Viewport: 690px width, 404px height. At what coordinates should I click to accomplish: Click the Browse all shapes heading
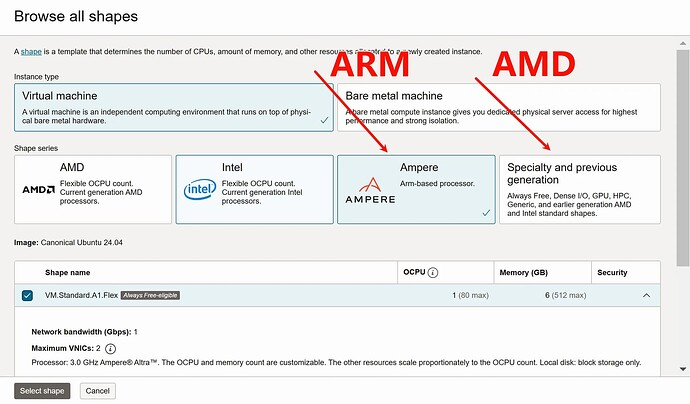(x=76, y=16)
